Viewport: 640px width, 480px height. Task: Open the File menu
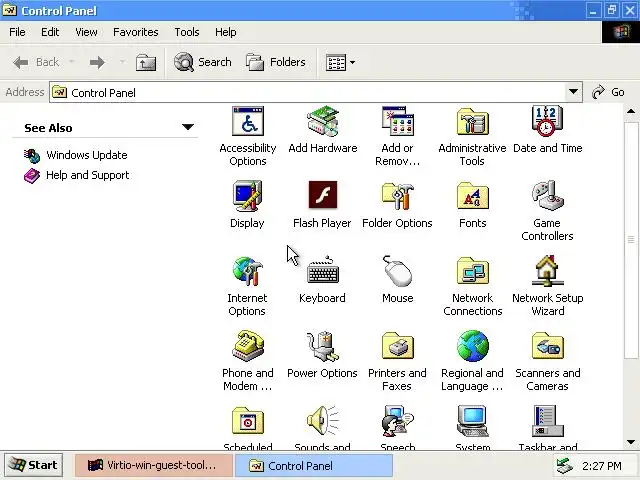pos(17,32)
